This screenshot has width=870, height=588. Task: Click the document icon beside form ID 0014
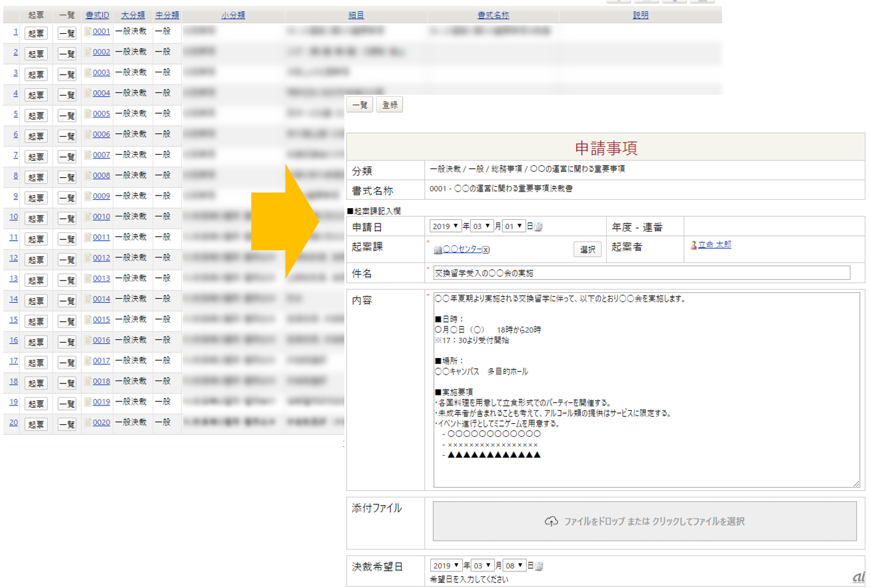tap(88, 299)
